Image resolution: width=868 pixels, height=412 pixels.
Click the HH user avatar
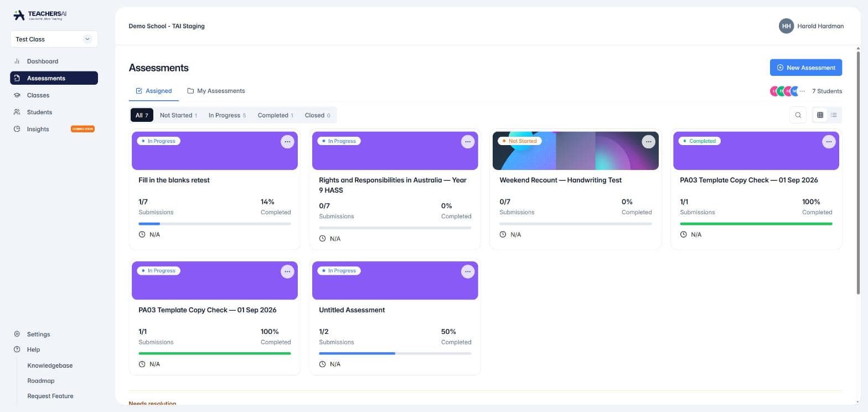pyautogui.click(x=786, y=26)
